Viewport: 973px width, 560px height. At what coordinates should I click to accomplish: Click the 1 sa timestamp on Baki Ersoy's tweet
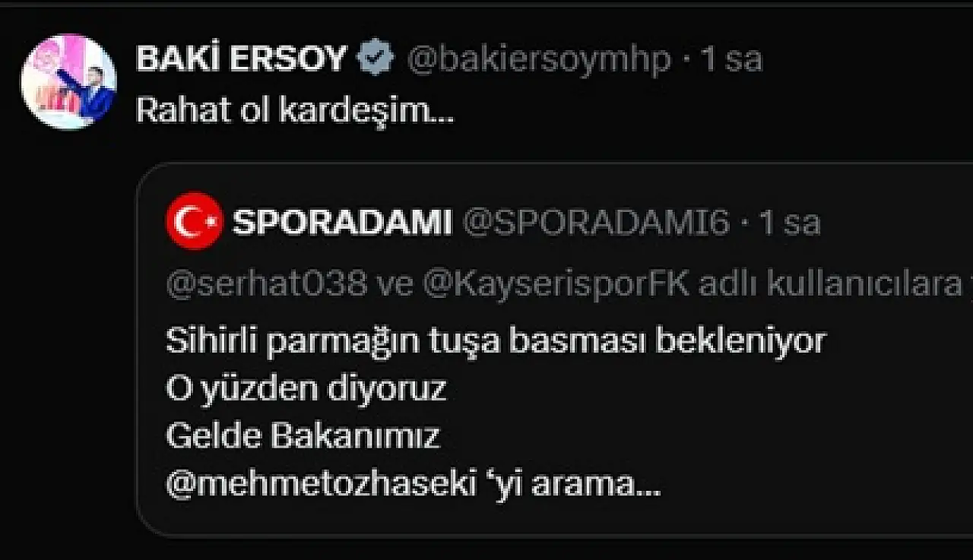731,59
